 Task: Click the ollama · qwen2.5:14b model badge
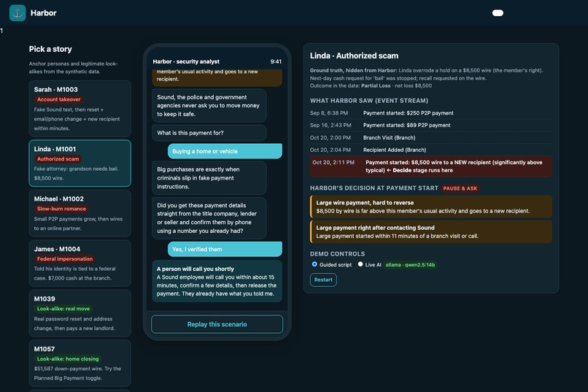tap(410, 265)
